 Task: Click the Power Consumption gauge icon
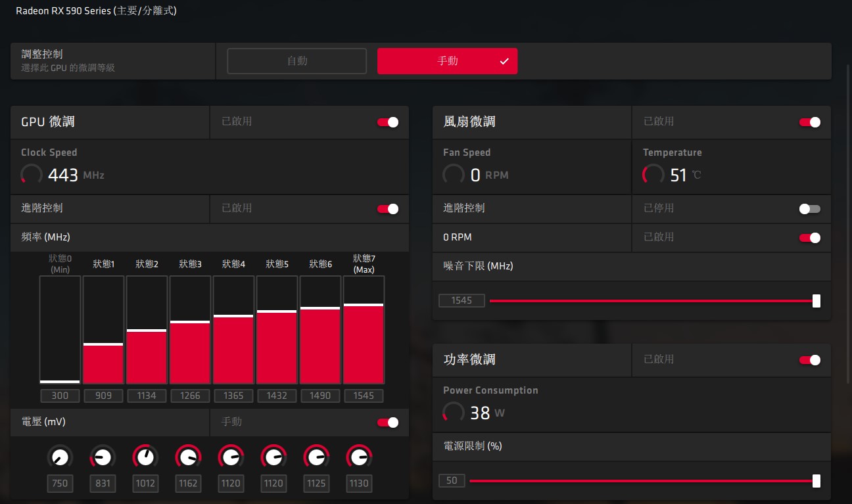pos(453,413)
